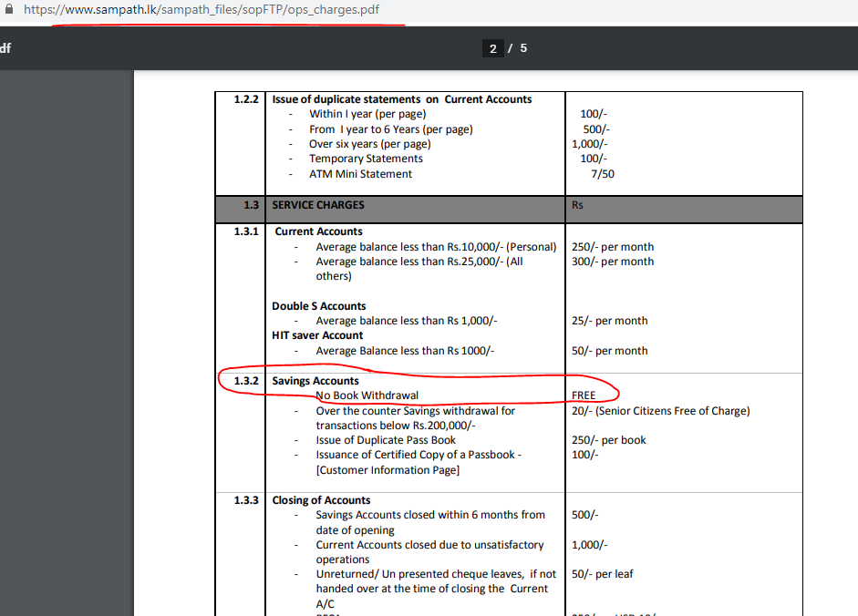This screenshot has width=858, height=616.
Task: Click 'Over the counter Savings withdrawal for' text
Action: click(x=415, y=411)
